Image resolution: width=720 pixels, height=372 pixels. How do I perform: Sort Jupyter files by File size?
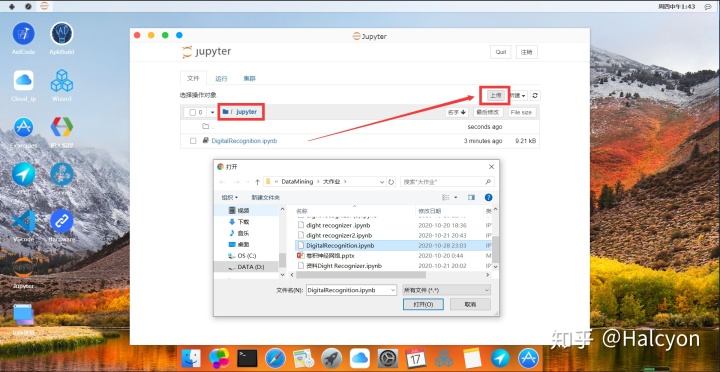tap(522, 113)
